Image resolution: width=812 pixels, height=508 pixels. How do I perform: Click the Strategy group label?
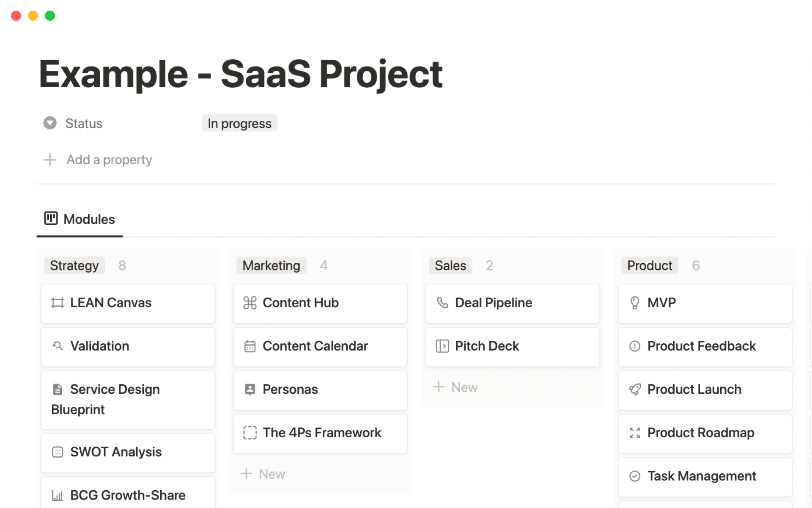pyautogui.click(x=74, y=265)
